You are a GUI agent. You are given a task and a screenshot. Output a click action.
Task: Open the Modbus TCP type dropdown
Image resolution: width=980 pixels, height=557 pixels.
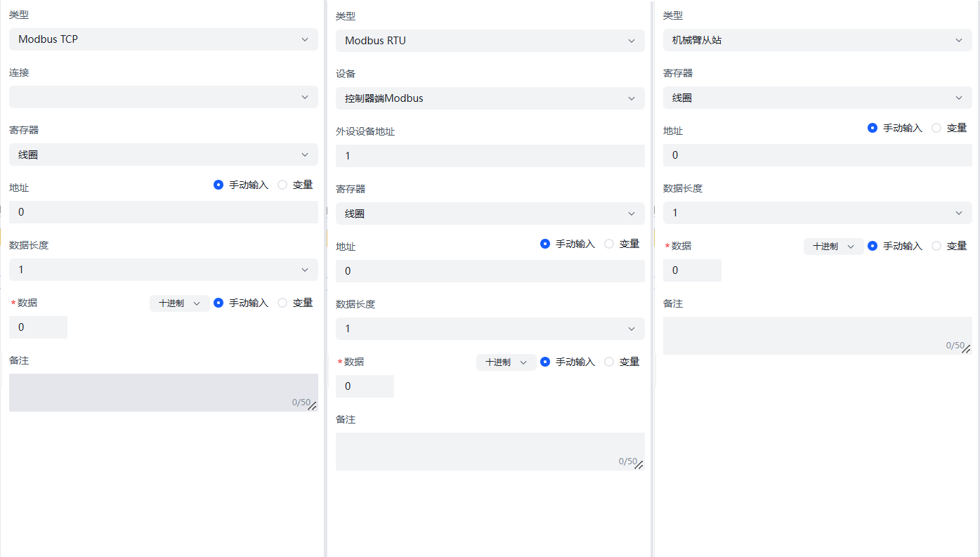[163, 39]
